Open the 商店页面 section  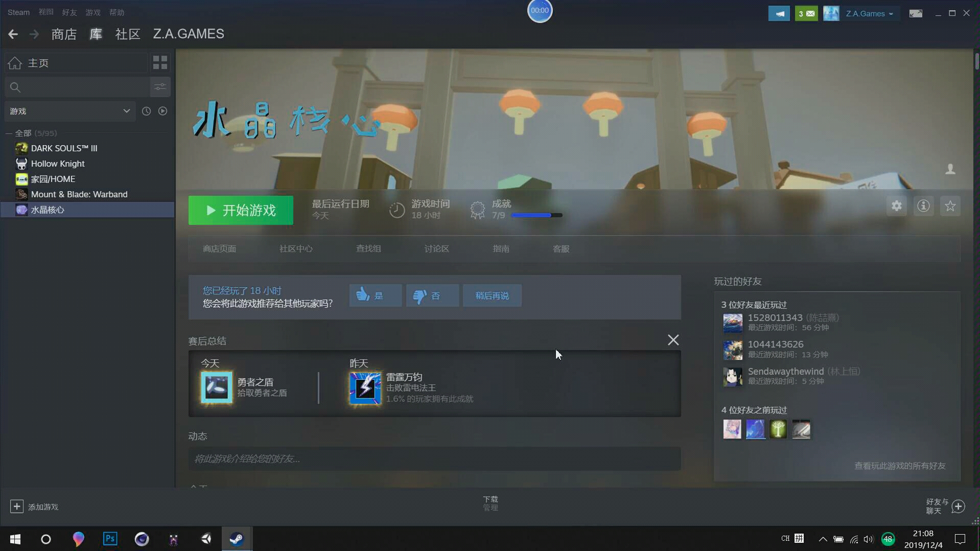(219, 249)
